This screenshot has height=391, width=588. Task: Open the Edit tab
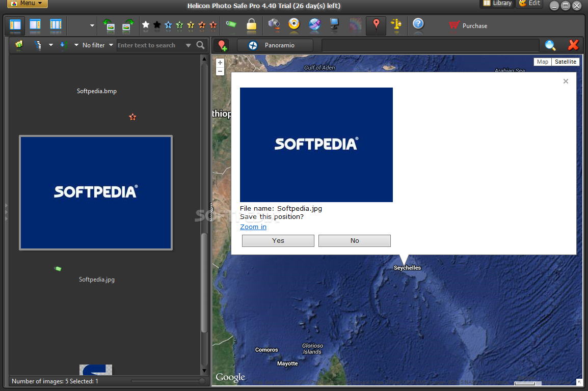(x=529, y=4)
